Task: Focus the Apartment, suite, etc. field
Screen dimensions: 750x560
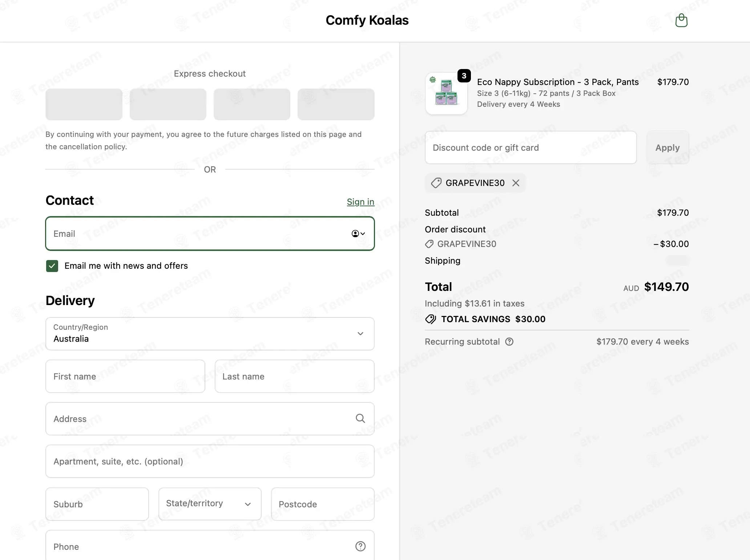Action: [x=210, y=461]
